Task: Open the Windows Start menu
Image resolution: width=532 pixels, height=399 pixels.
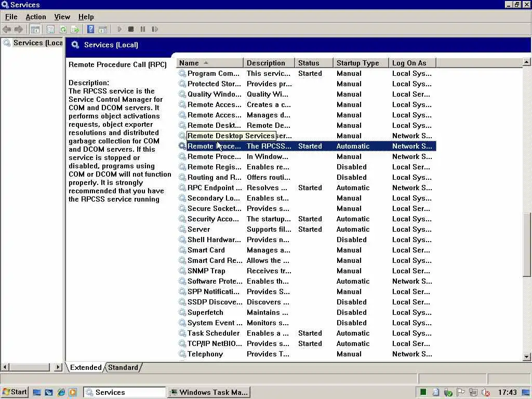Action: pos(15,392)
